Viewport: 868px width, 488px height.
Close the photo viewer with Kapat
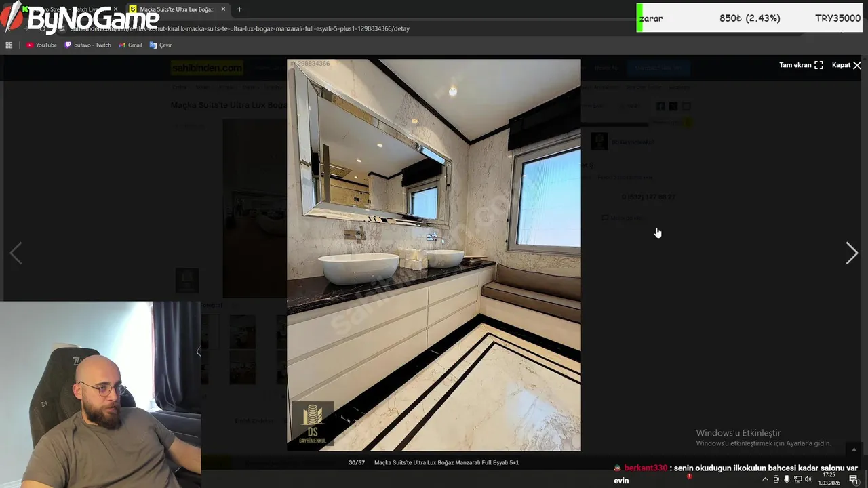(846, 65)
